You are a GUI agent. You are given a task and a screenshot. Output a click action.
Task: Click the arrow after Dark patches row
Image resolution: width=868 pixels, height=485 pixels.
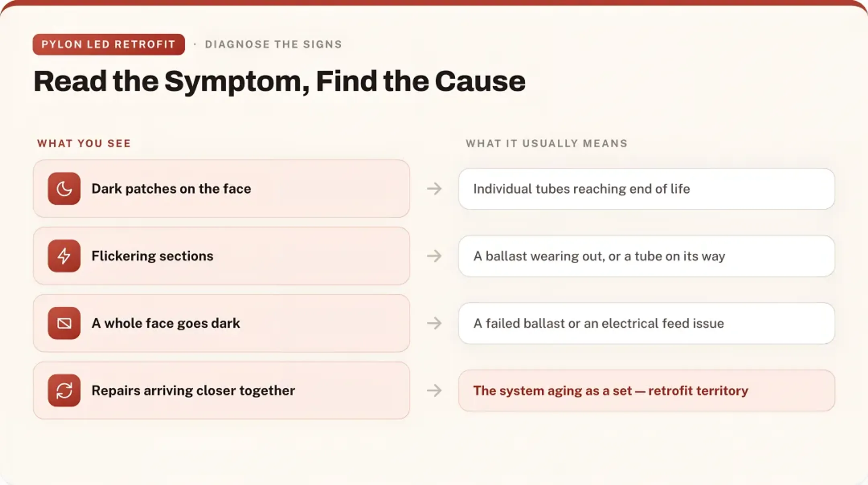point(434,189)
